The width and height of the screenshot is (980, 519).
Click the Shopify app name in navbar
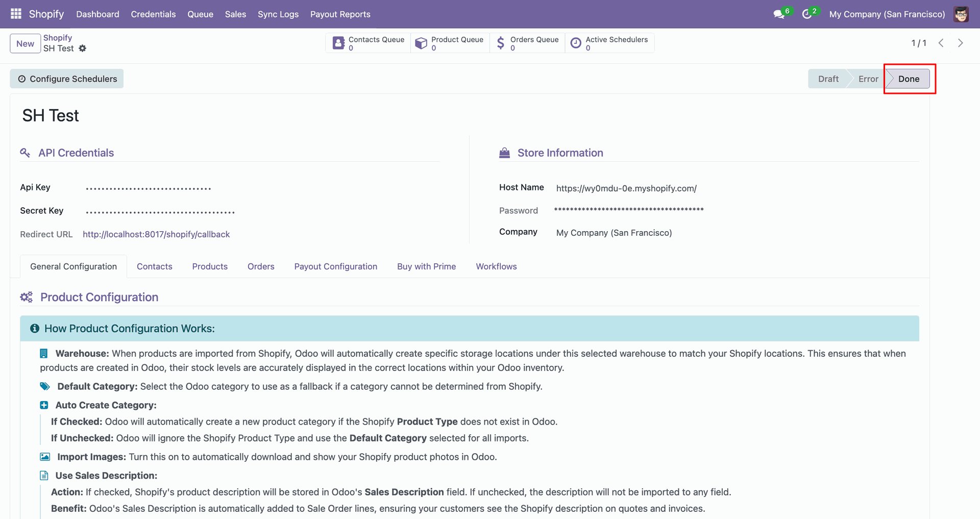tap(46, 14)
